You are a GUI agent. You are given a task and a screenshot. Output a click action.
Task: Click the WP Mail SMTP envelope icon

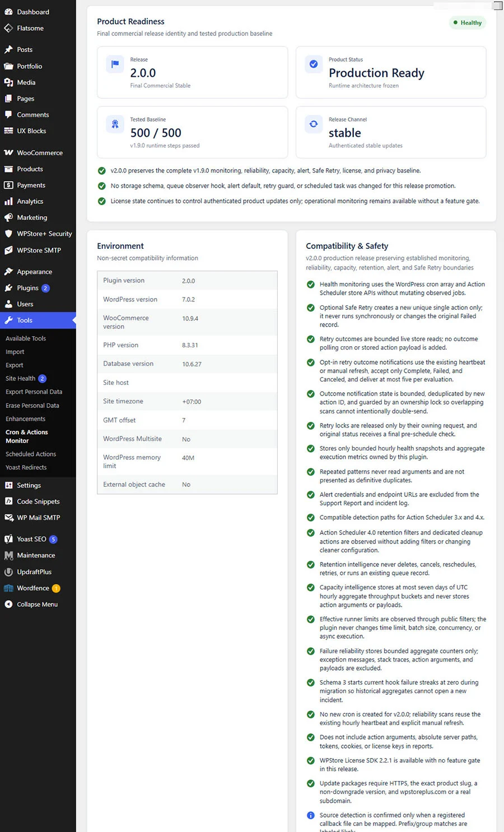tap(8, 518)
